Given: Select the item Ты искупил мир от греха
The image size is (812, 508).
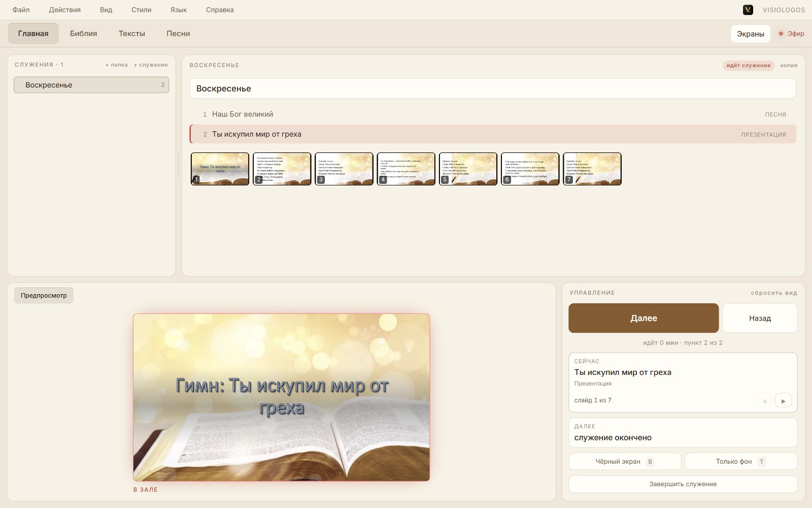Looking at the screenshot, I should pyautogui.click(x=493, y=134).
